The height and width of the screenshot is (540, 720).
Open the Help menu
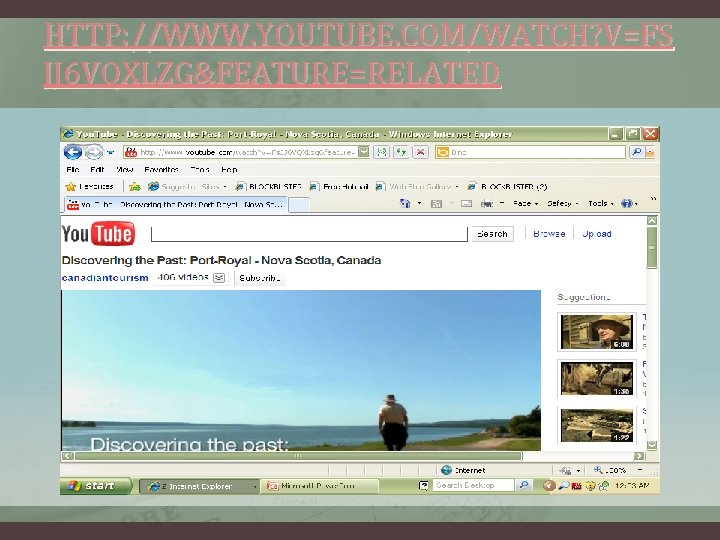(x=229, y=169)
